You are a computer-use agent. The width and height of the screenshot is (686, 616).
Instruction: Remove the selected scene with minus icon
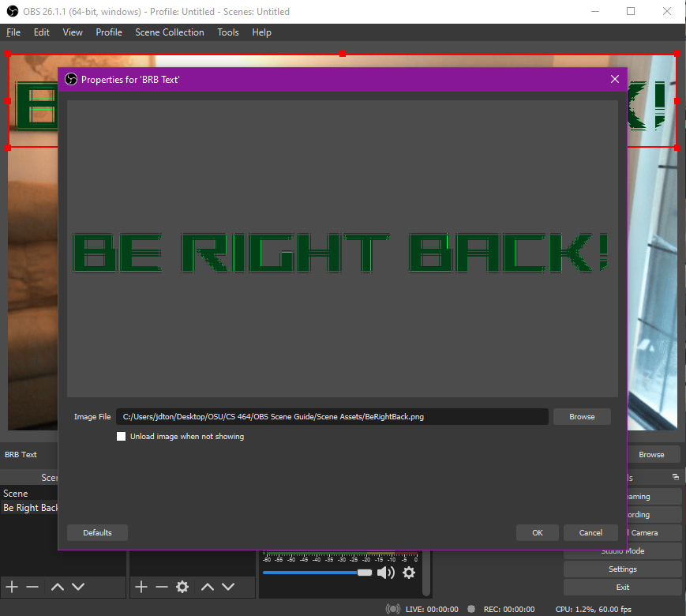[x=32, y=587]
